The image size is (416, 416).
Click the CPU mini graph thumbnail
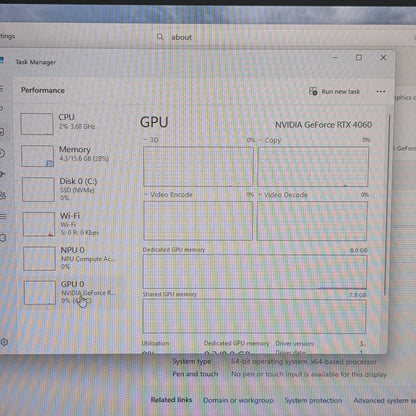37,124
